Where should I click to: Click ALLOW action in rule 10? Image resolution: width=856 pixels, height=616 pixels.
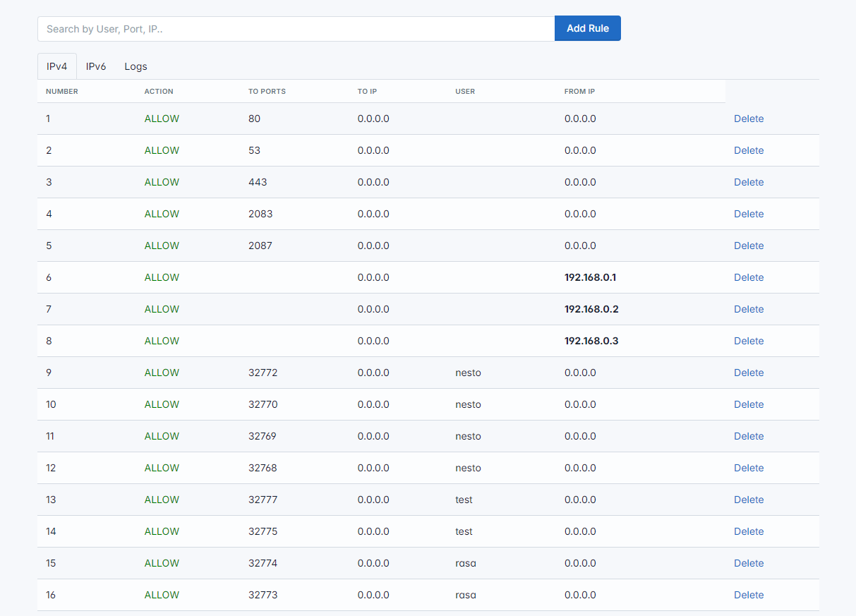click(x=162, y=404)
